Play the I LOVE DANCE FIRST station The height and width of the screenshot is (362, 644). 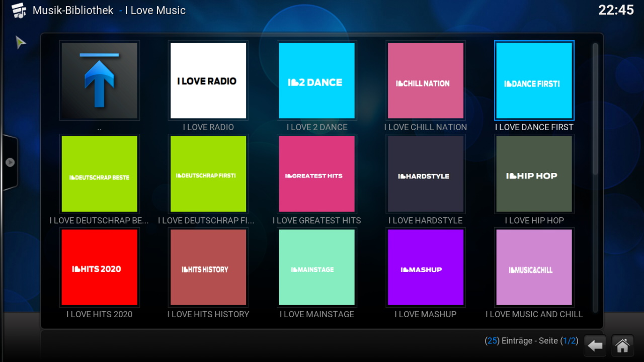pyautogui.click(x=534, y=81)
